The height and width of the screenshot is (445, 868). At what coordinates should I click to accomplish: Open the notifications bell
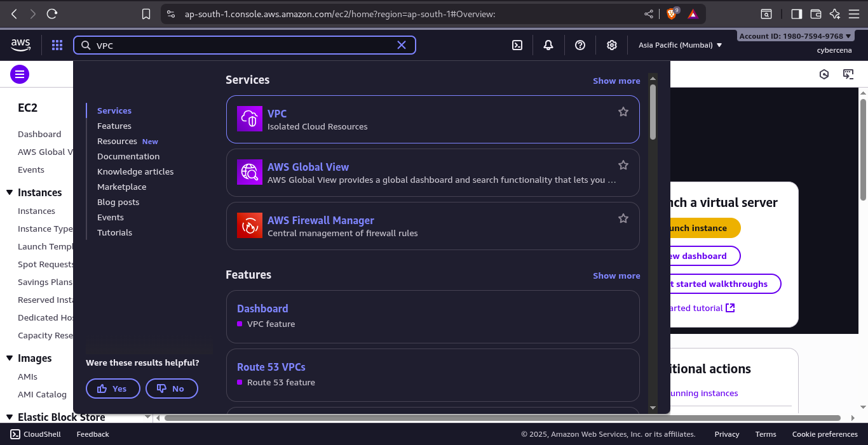pos(548,45)
